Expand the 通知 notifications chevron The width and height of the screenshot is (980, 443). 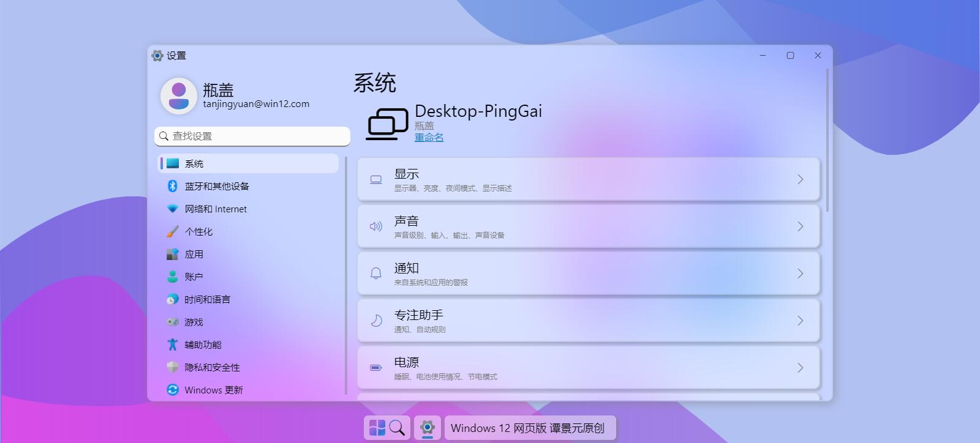point(800,274)
